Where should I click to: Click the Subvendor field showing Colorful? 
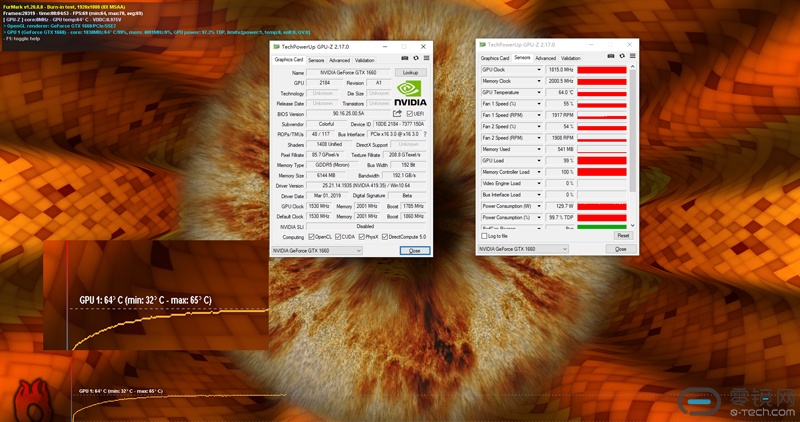327,124
